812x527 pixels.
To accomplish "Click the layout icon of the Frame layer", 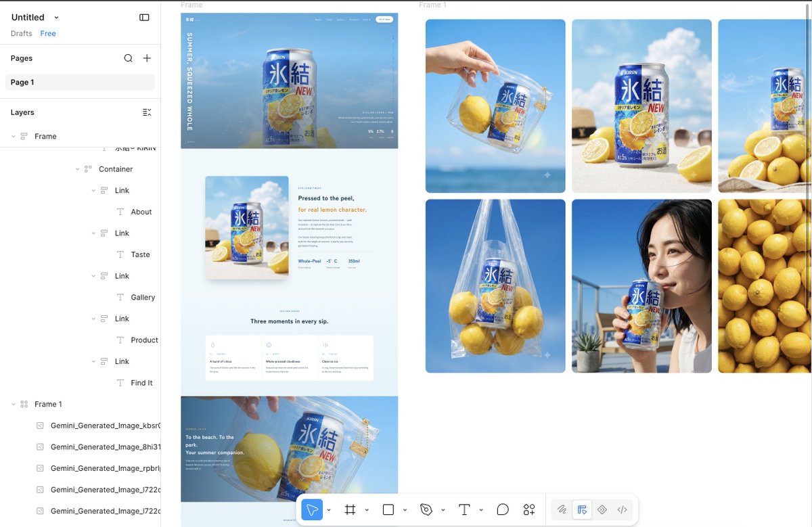I will tap(24, 137).
